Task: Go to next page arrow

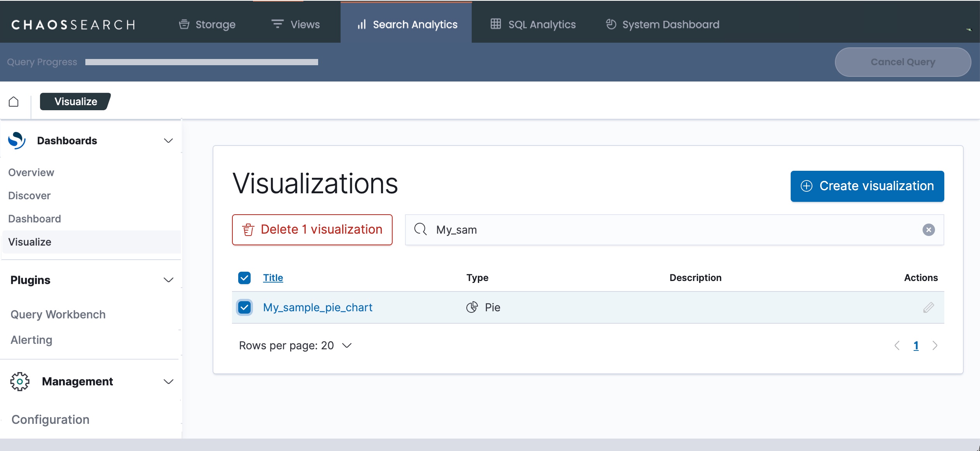Action: pyautogui.click(x=935, y=345)
